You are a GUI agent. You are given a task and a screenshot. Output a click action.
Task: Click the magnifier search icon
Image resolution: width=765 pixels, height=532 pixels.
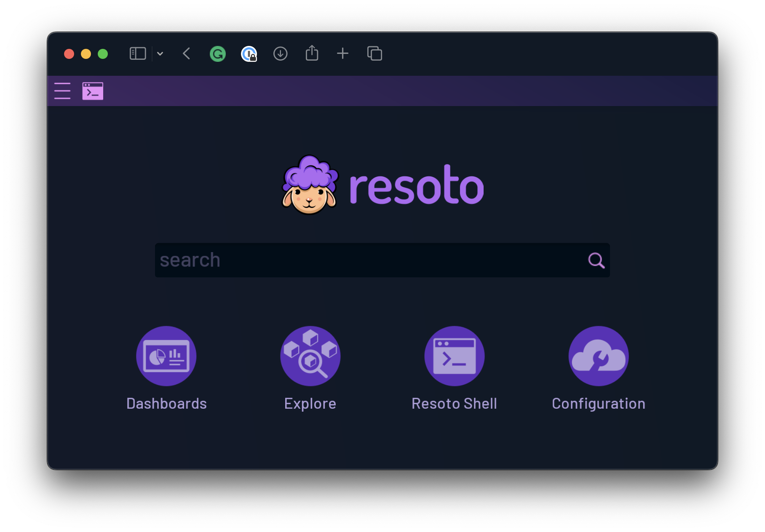pos(596,260)
